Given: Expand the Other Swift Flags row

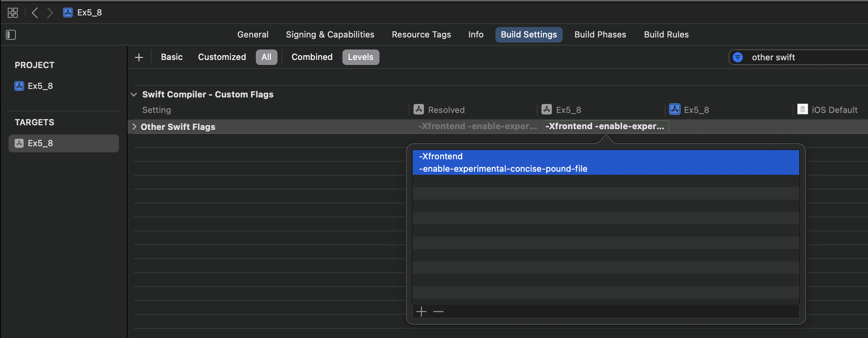Looking at the screenshot, I should click(x=134, y=126).
